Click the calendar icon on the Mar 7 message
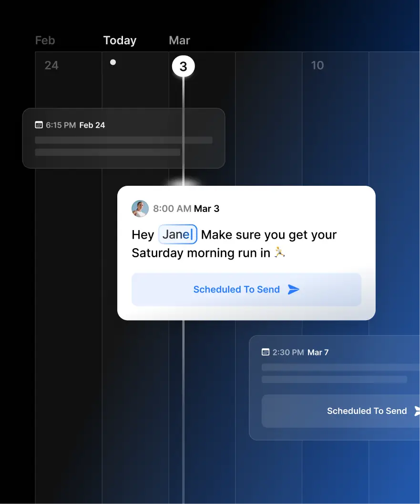420x504 pixels. pos(266,352)
